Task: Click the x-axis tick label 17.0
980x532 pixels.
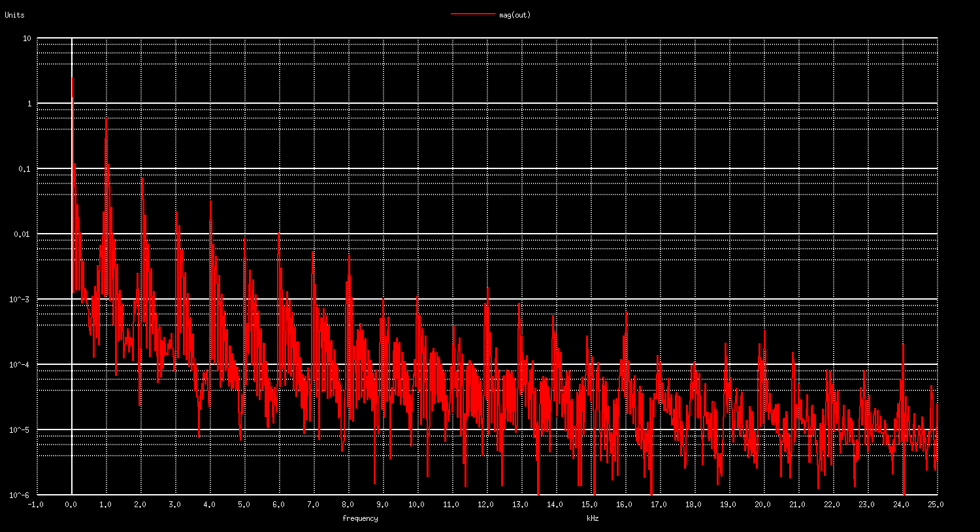Action: point(658,505)
